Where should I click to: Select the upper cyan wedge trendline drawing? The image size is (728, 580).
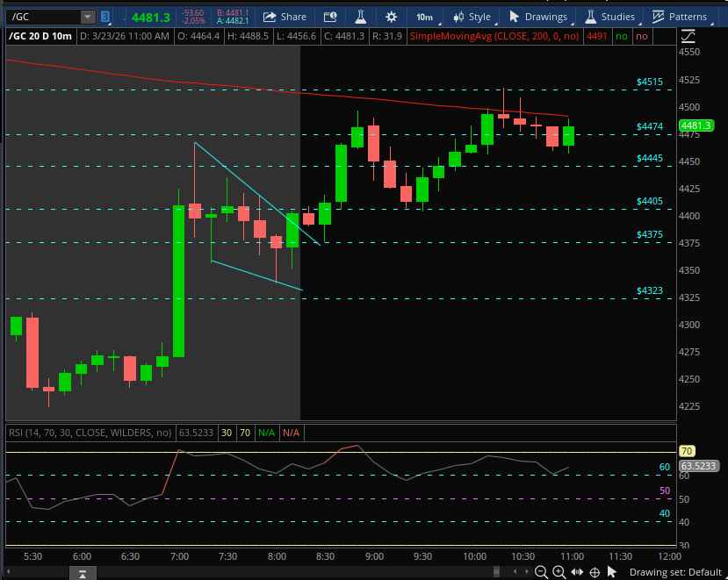click(257, 194)
